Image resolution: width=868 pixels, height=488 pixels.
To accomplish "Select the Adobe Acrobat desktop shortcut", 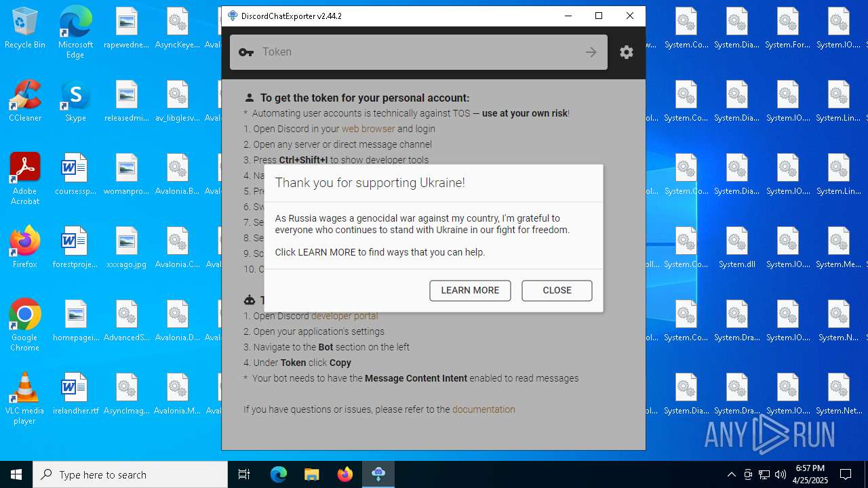I will click(25, 179).
